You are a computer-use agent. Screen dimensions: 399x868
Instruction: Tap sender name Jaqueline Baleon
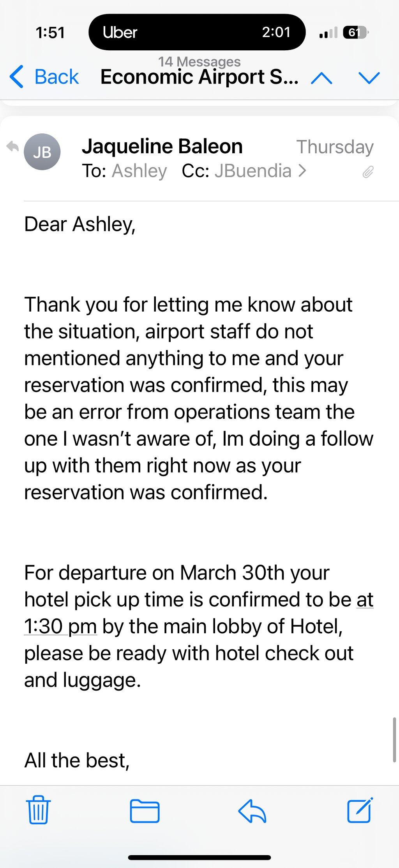coord(162,146)
